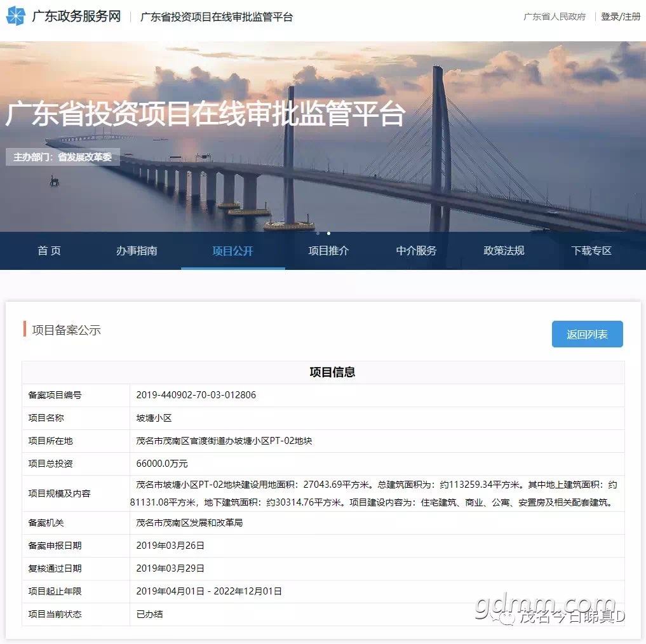Click the 登录/注册 link
The width and height of the screenshot is (646, 644).
621,17
